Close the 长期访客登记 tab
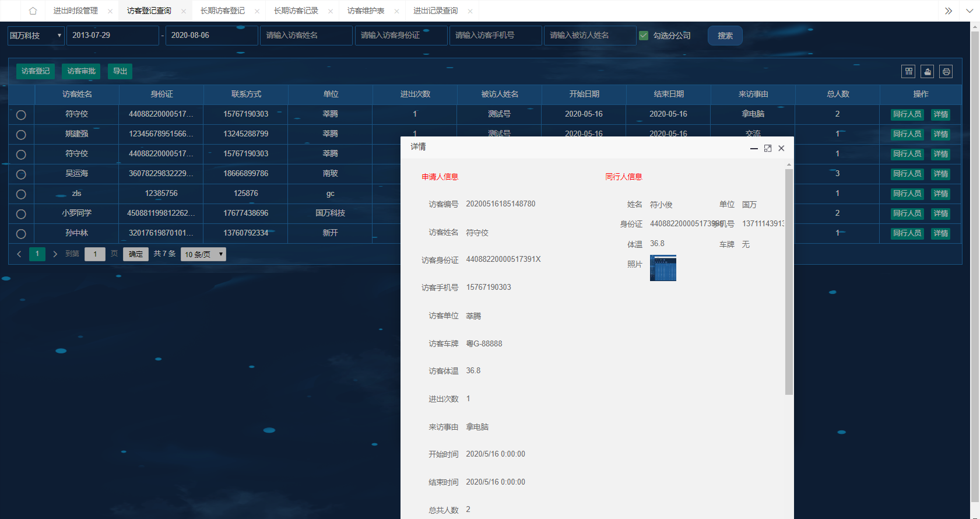The width and height of the screenshot is (980, 519). click(x=257, y=11)
